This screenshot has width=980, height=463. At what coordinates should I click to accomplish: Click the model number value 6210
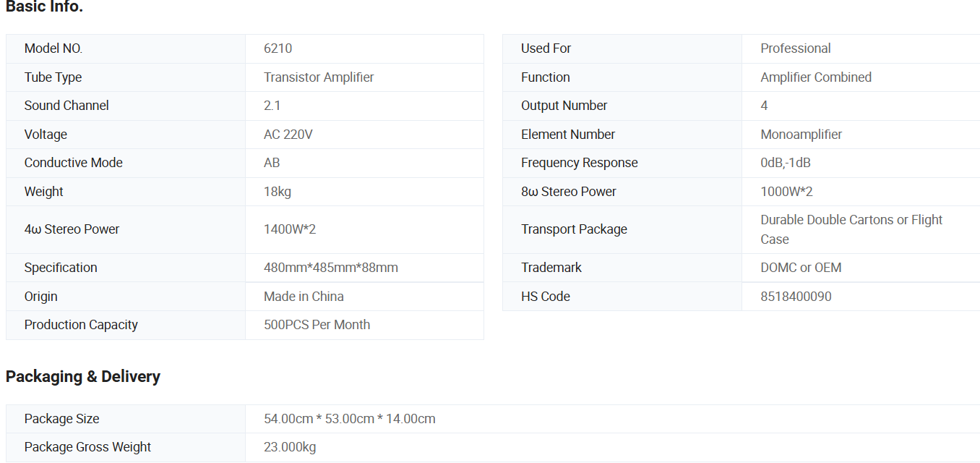click(x=278, y=48)
